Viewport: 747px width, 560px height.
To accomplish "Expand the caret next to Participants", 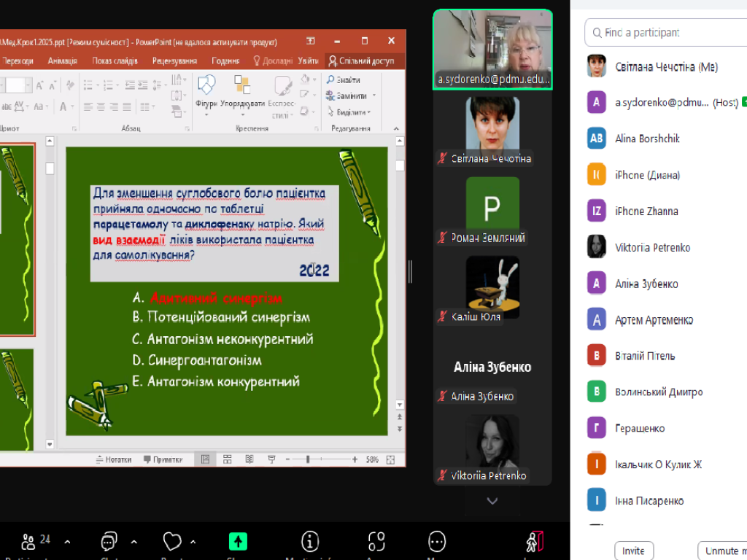I will click(67, 542).
